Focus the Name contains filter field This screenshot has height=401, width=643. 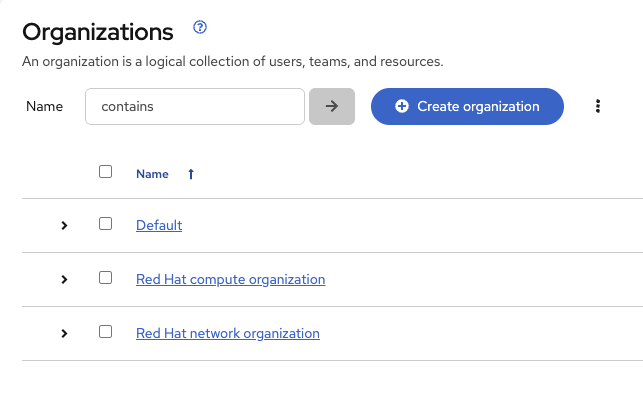click(195, 107)
